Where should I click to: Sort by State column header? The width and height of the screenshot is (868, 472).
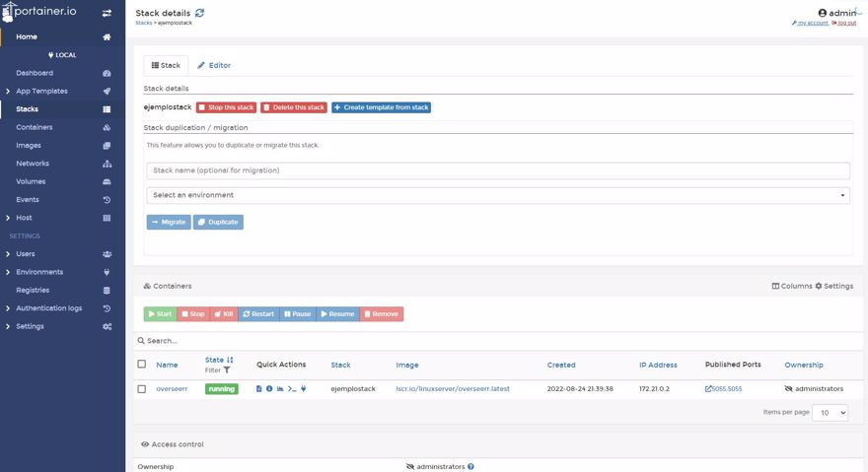[219, 360]
